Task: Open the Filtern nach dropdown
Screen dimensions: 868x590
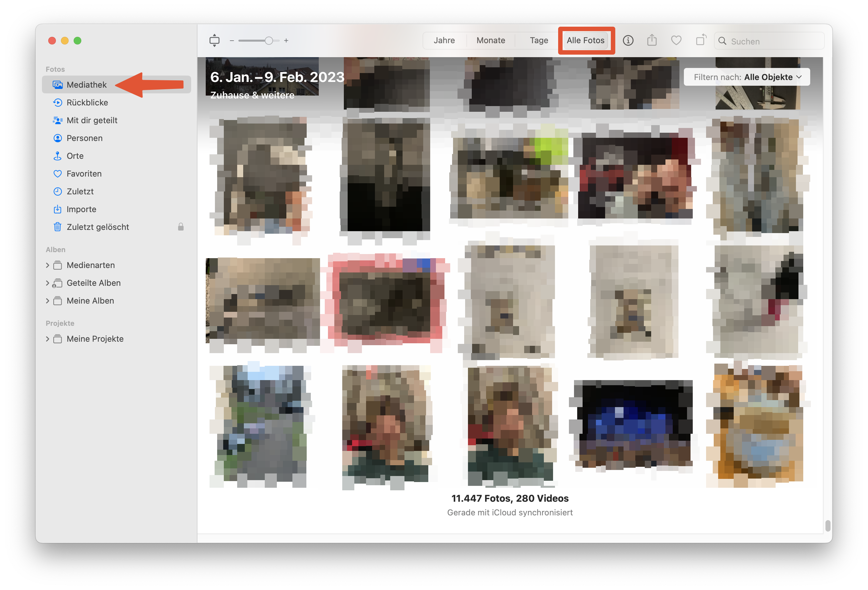Action: (x=747, y=77)
